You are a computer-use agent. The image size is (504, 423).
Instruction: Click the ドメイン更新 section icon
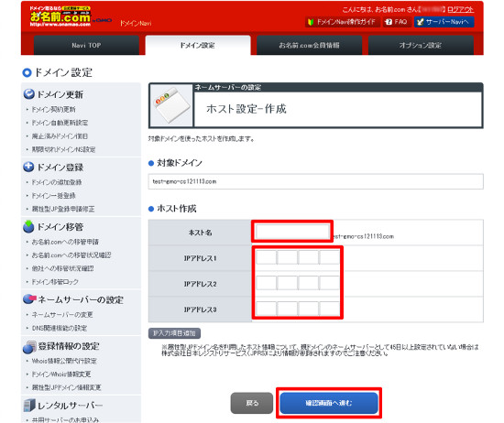tap(29, 94)
